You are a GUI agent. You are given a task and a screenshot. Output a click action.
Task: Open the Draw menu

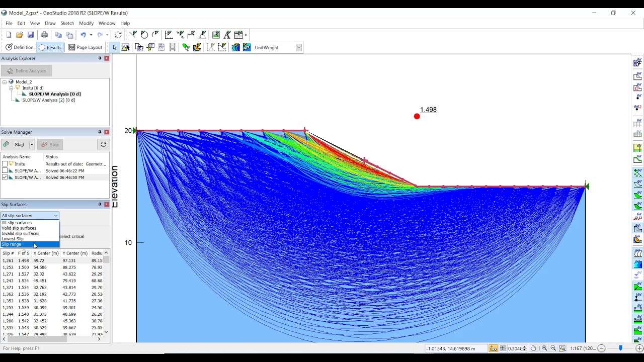coord(50,23)
